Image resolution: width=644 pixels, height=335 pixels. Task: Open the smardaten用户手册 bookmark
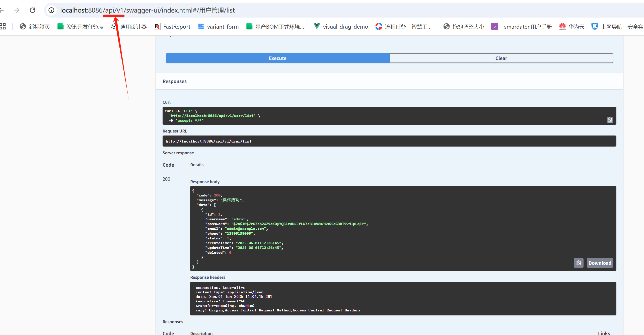[522, 26]
